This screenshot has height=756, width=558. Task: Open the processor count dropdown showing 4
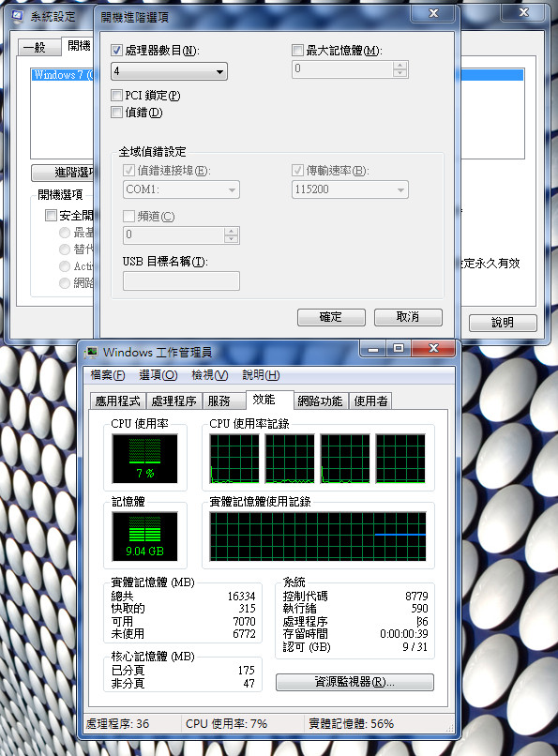169,72
